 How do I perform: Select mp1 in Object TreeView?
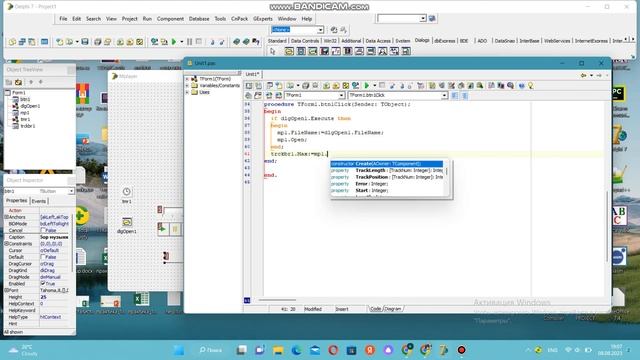(x=24, y=113)
